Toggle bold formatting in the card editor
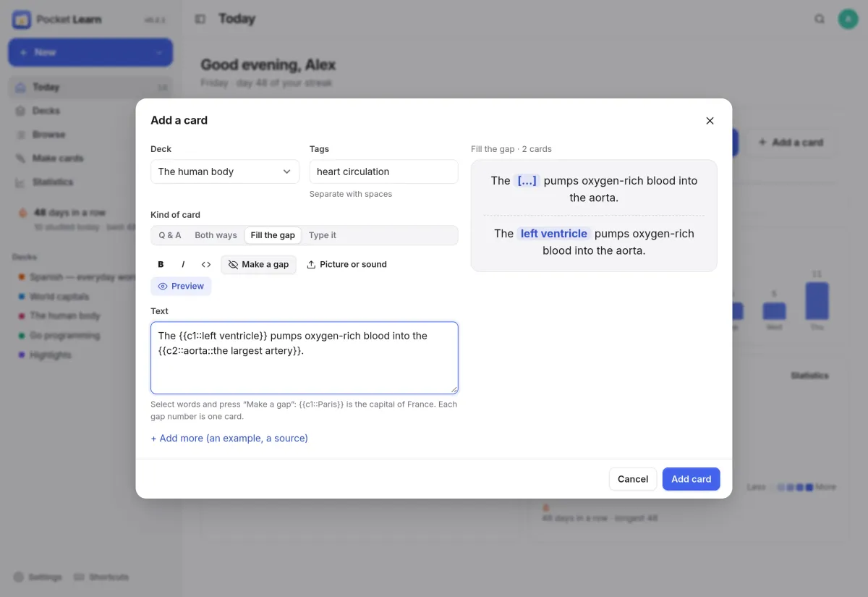This screenshot has height=597, width=868. 161,265
